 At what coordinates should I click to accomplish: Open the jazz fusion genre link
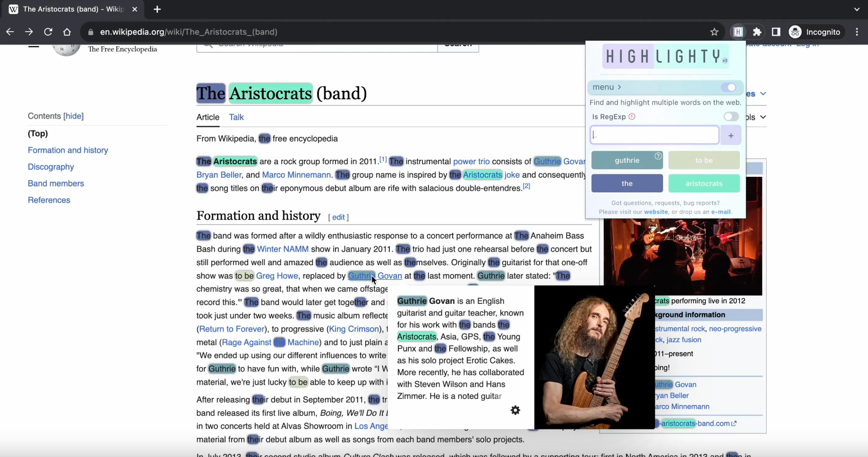pos(684,339)
